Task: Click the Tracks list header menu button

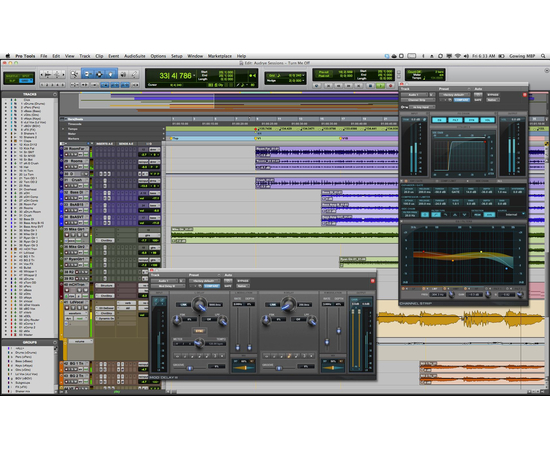Action: pos(55,94)
